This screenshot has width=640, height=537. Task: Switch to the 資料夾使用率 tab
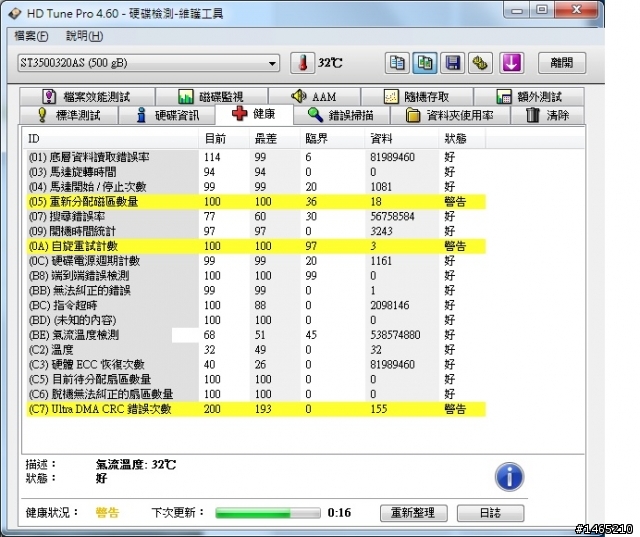click(x=450, y=115)
